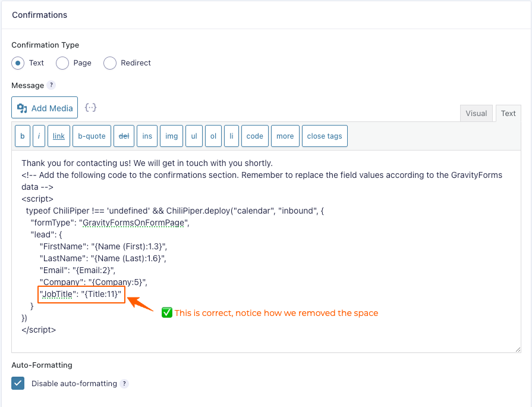Select the Text confirmation type radio
This screenshot has height=407, width=532.
coord(18,63)
